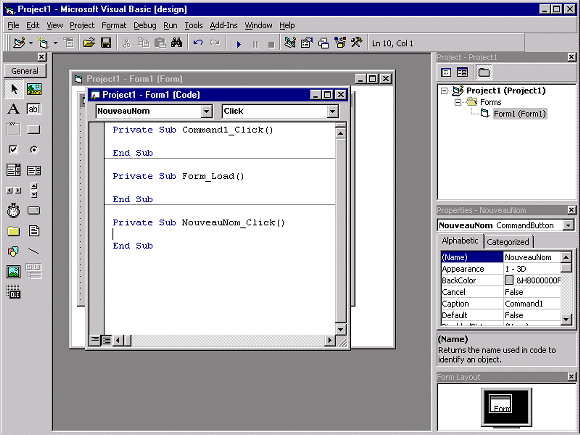This screenshot has width=580, height=435.
Task: Click the form preview in Form Layout
Action: point(500,404)
